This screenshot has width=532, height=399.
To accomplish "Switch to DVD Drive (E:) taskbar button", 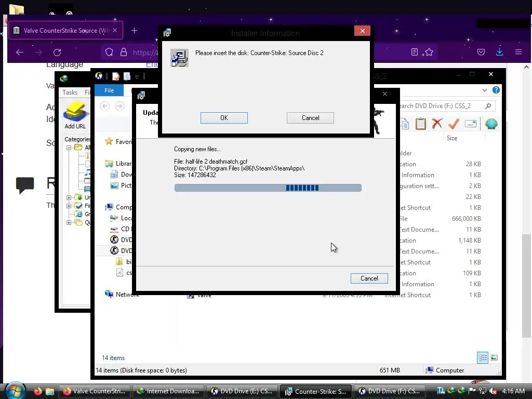I will point(242,391).
